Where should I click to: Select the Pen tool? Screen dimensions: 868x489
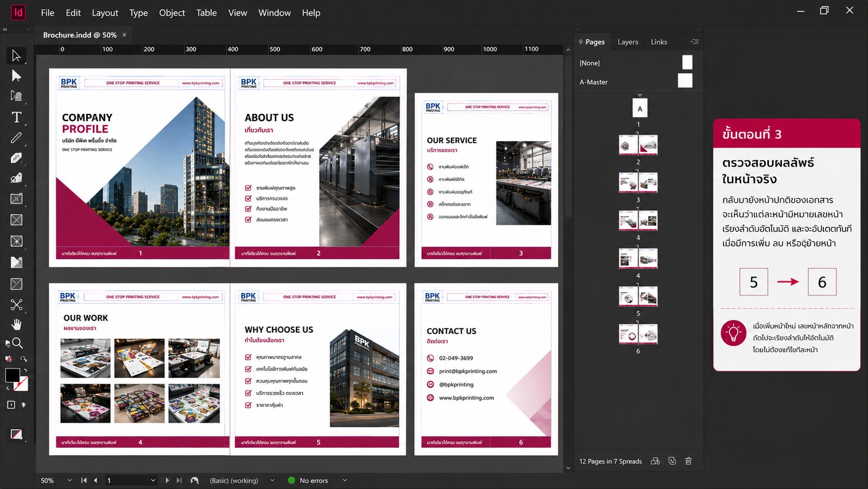[16, 158]
